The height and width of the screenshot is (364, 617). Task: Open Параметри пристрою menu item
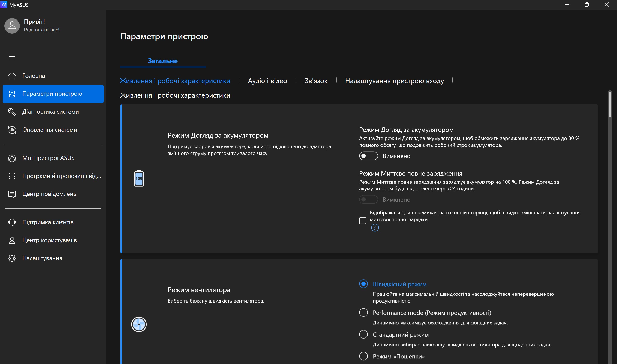pos(53,94)
